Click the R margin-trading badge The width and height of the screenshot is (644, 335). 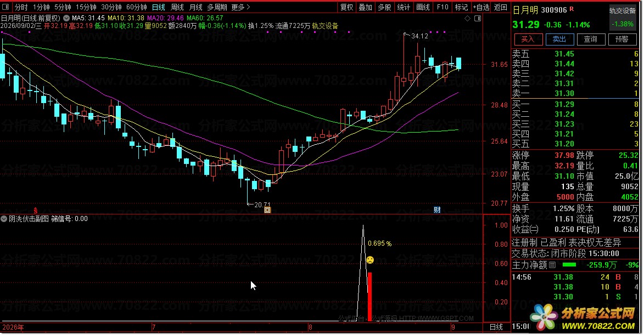pos(572,9)
